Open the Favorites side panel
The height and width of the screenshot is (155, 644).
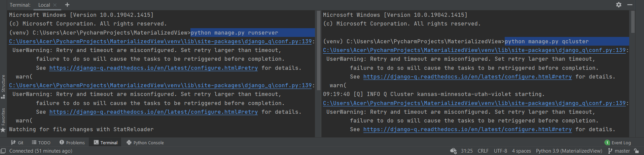pyautogui.click(x=3, y=120)
